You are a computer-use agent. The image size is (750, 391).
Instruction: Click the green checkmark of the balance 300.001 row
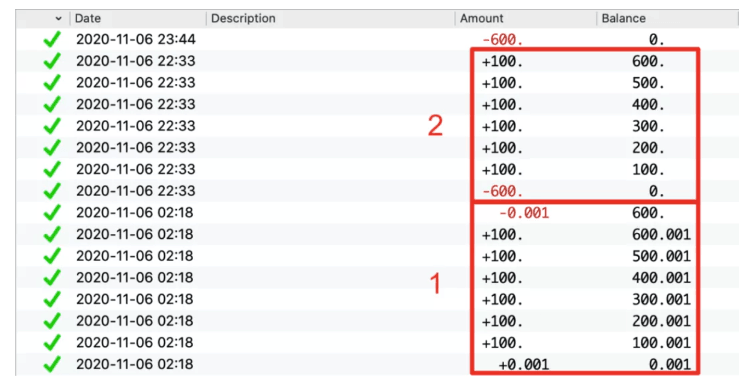52,299
